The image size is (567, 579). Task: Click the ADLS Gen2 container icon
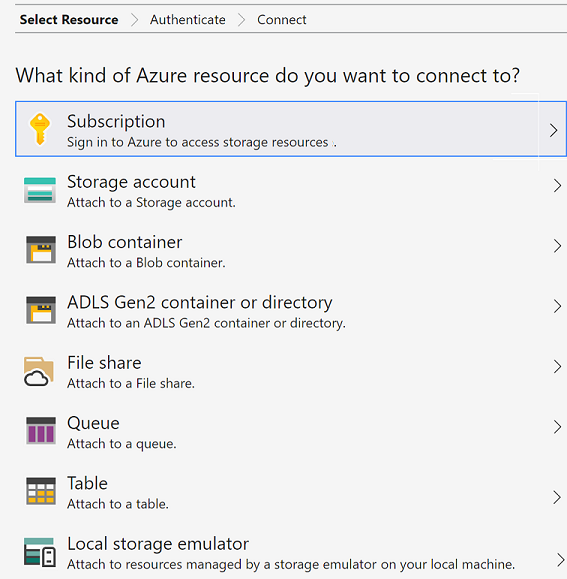point(41,310)
